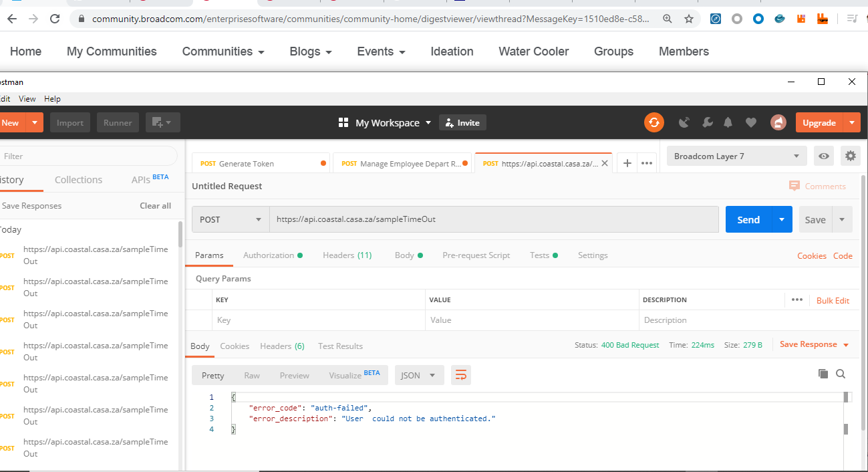Toggle the tab options ellipsis menu
The image size is (868, 472).
click(x=646, y=162)
